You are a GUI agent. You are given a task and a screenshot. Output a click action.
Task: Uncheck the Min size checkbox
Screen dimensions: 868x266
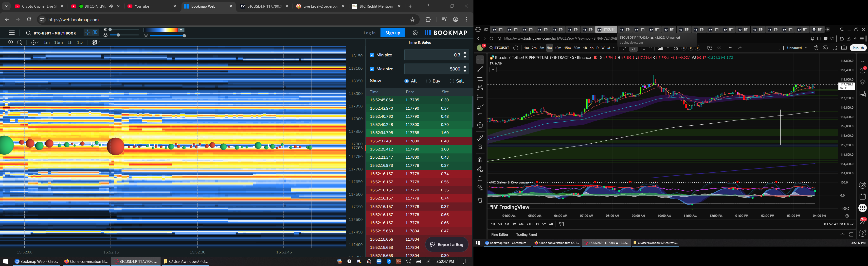pyautogui.click(x=372, y=55)
